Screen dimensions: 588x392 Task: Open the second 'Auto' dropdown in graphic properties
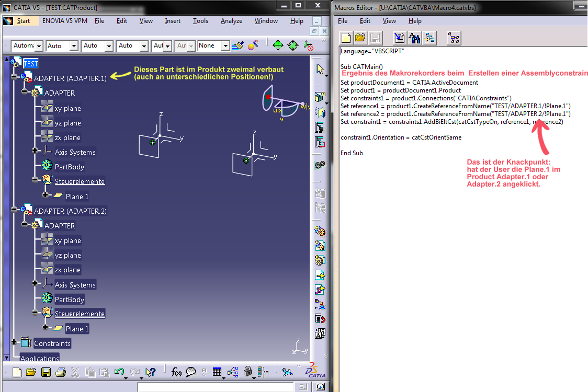[74, 46]
